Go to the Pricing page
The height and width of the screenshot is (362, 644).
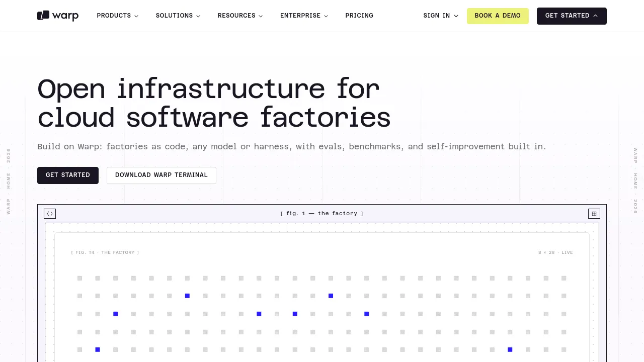359,16
